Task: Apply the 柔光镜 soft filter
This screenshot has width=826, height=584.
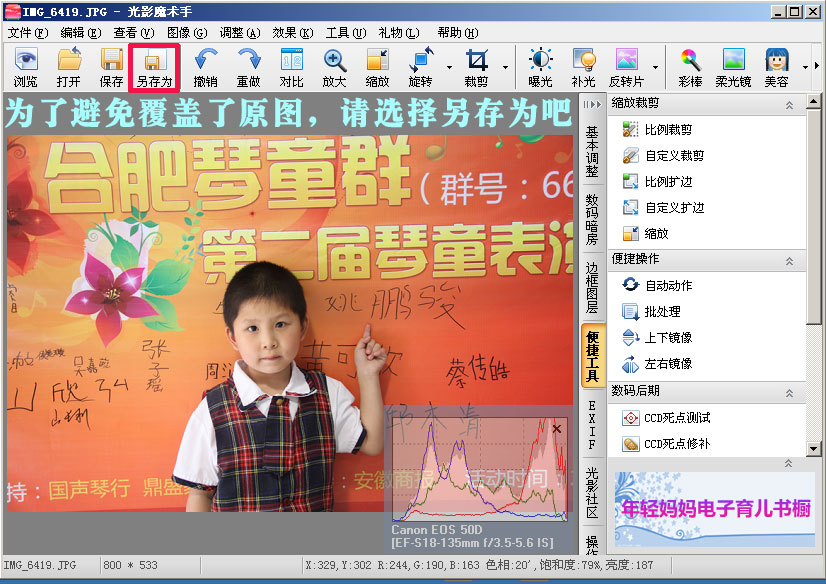Action: tap(733, 67)
